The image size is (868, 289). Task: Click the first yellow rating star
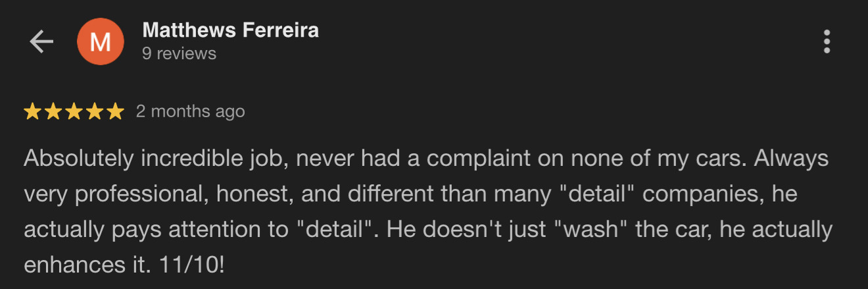[32, 112]
